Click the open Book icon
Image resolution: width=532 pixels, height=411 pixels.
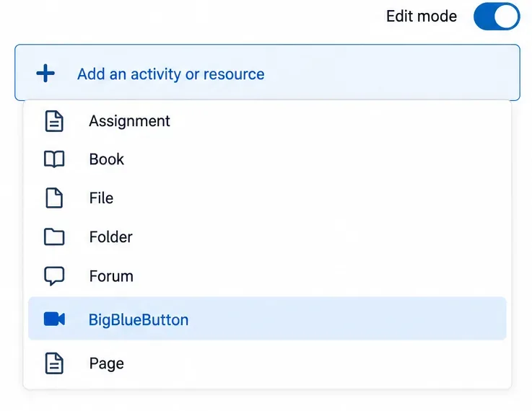point(54,159)
